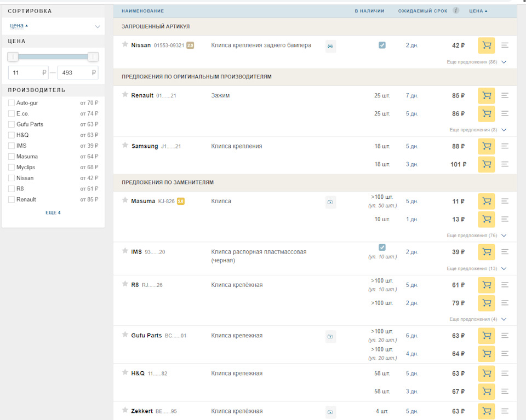Grab the maximum price slider handle
The height and width of the screenshot is (420, 526).
coord(93,56)
